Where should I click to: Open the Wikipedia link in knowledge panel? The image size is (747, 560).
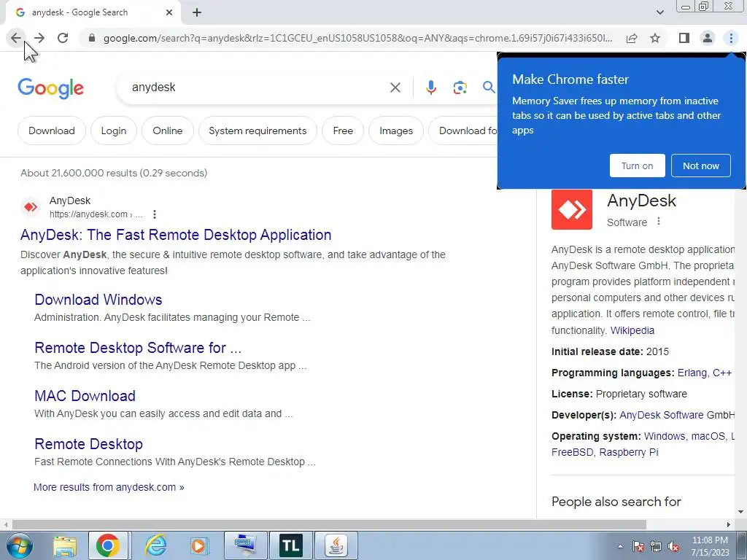pyautogui.click(x=632, y=330)
